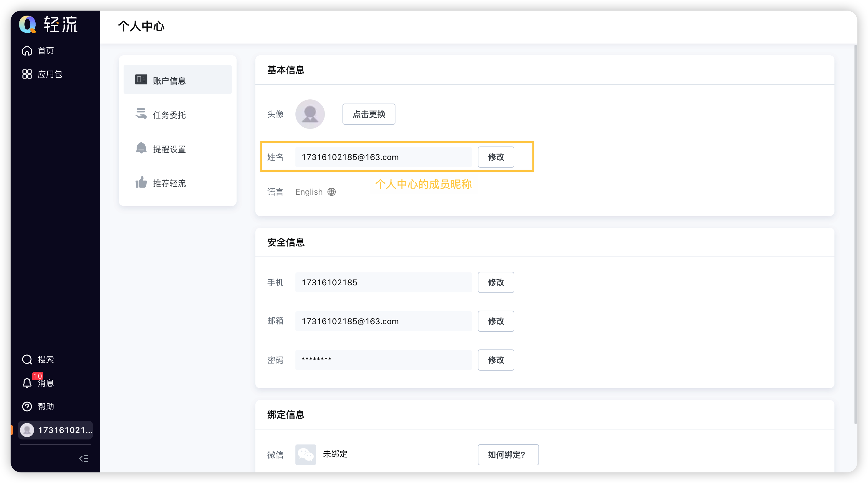Click the 姓名 input field
The height and width of the screenshot is (483, 868).
383,157
